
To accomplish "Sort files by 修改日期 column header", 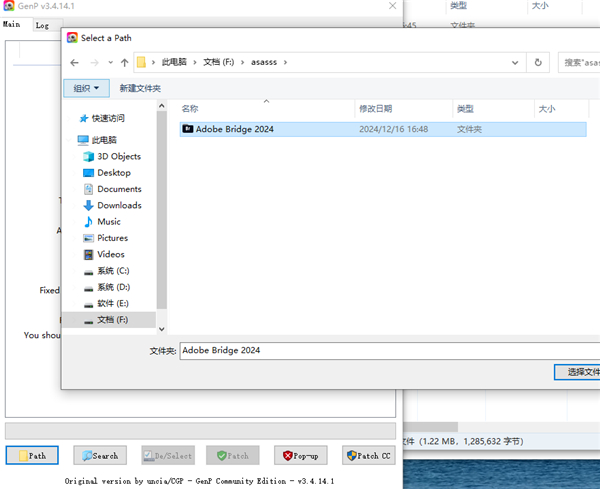I will (x=375, y=108).
